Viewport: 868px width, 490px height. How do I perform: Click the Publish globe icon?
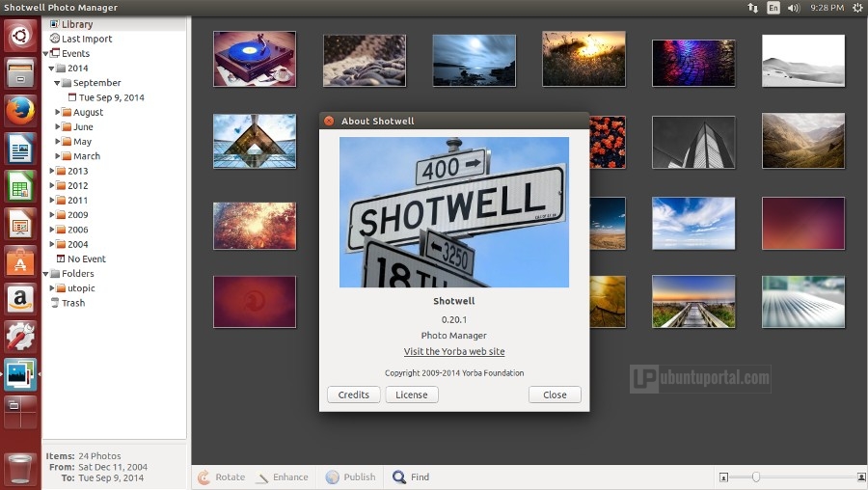pos(333,477)
